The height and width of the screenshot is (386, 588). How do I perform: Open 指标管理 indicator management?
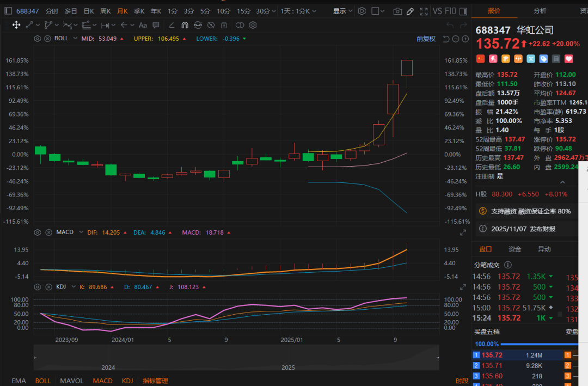[x=155, y=381]
